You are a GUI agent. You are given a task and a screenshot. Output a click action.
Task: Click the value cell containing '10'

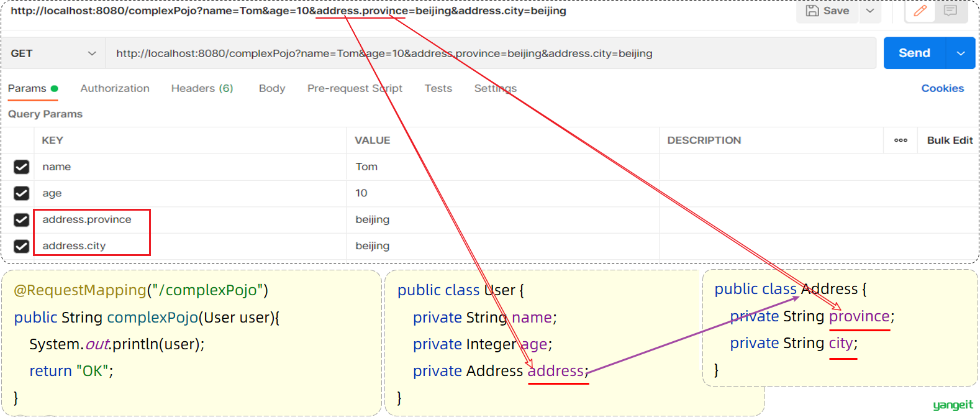click(x=502, y=193)
